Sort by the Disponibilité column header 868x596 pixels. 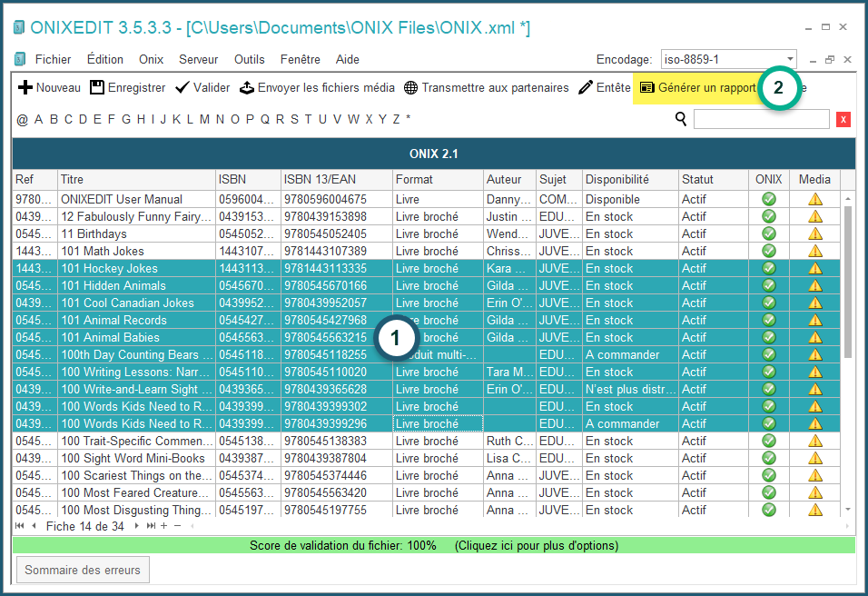(630, 180)
